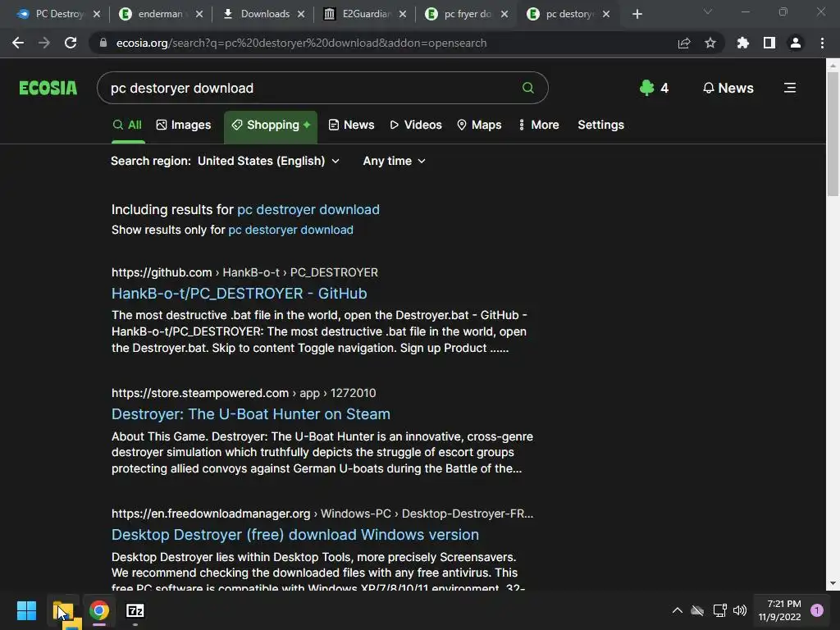Click the page vertical scrollbar thumb

coord(833,134)
